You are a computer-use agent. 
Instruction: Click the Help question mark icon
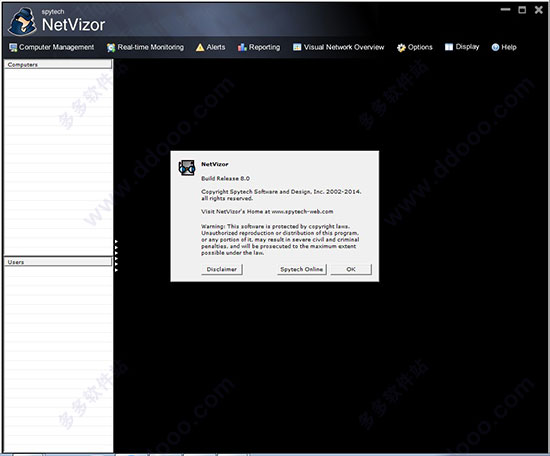pyautogui.click(x=495, y=47)
